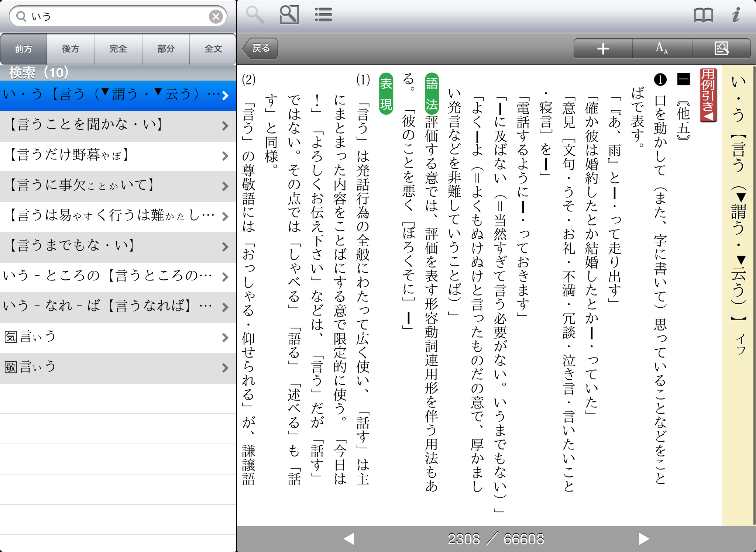Viewport: 756px width, 552px height.
Task: Select 前方 prefix search mode
Action: click(24, 49)
